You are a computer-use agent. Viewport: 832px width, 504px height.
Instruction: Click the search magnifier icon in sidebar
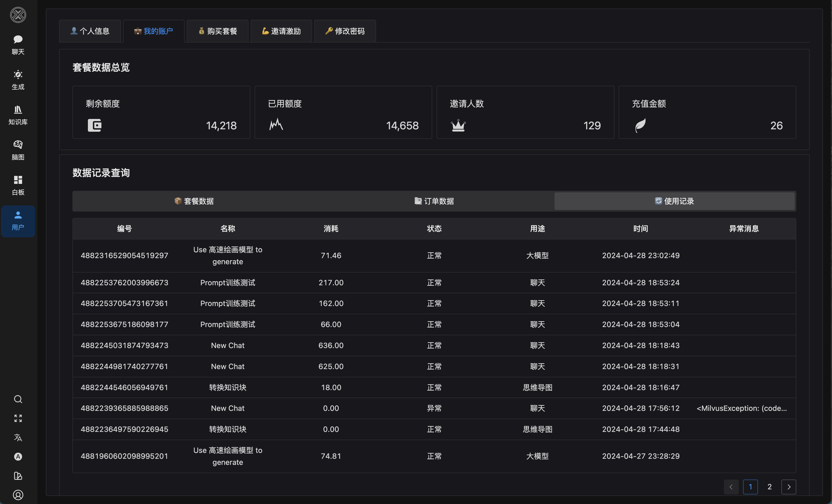coord(18,399)
